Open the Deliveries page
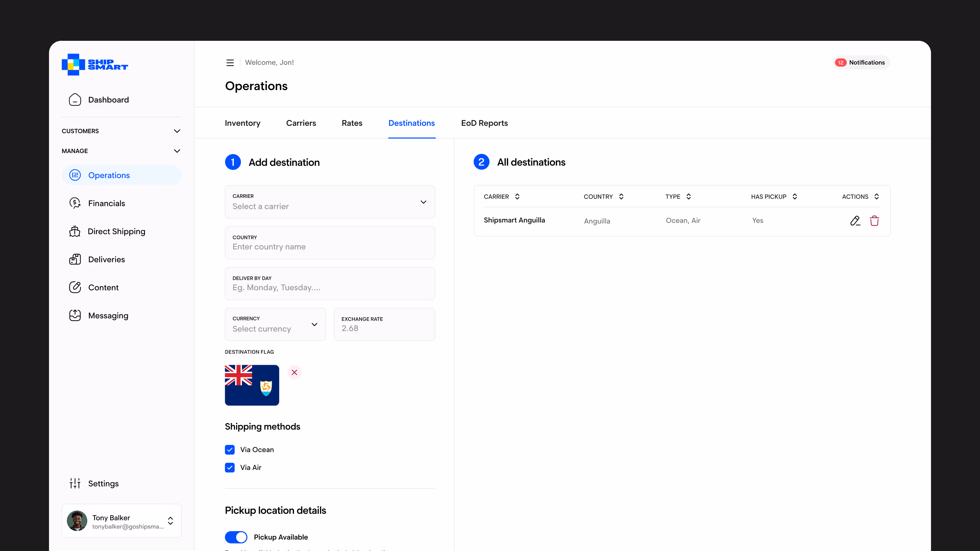The image size is (980, 551). click(x=106, y=259)
